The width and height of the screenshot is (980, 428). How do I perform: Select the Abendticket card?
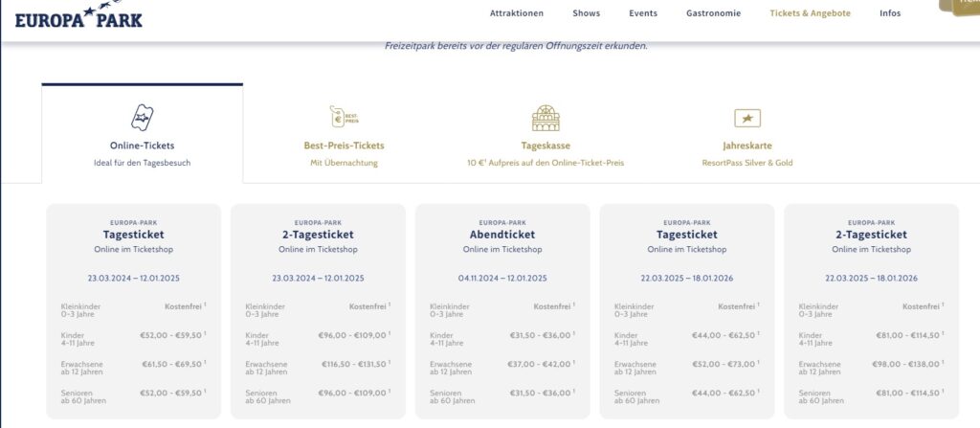502,235
